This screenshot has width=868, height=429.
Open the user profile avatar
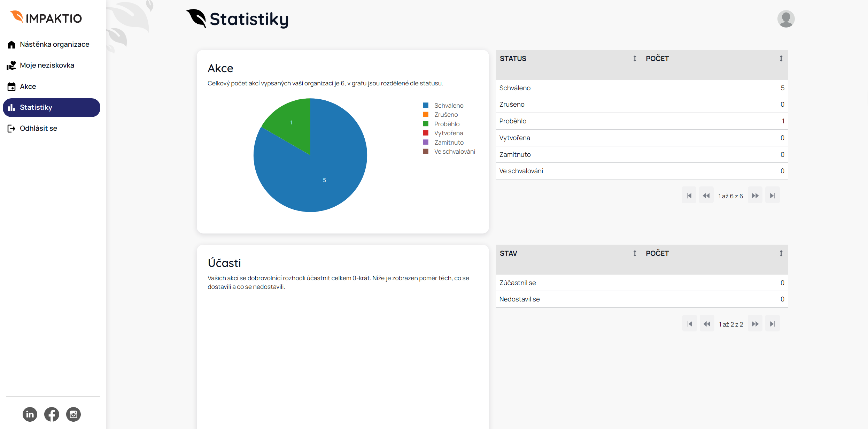click(786, 19)
